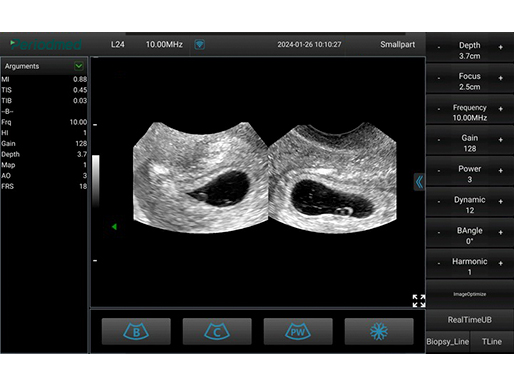The height and width of the screenshot is (386, 514).
Task: Click the green focus position arrow marker
Action: [114, 227]
